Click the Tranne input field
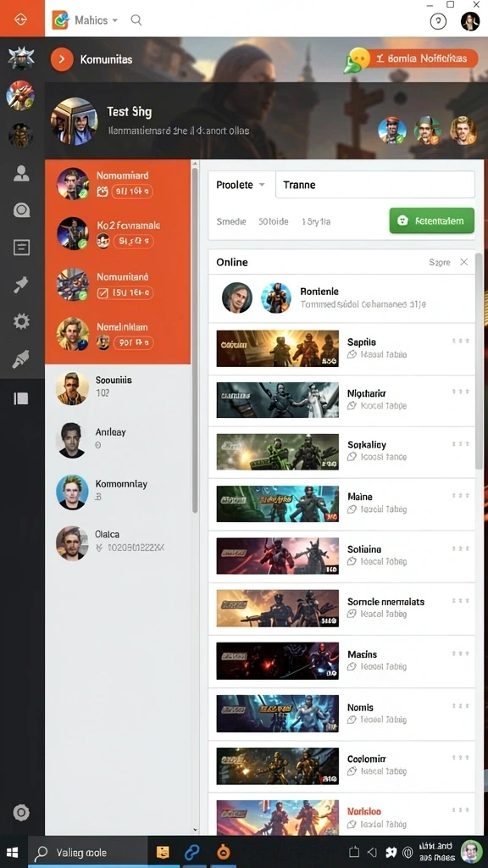488x868 pixels. 375,185
